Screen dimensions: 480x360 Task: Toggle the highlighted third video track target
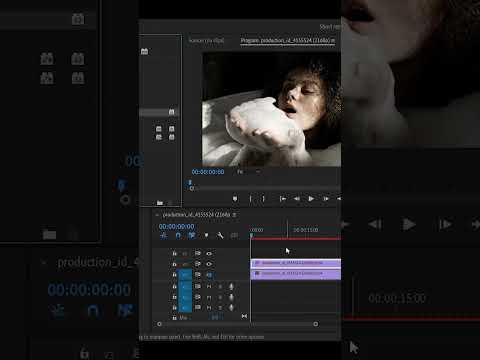click(185, 275)
